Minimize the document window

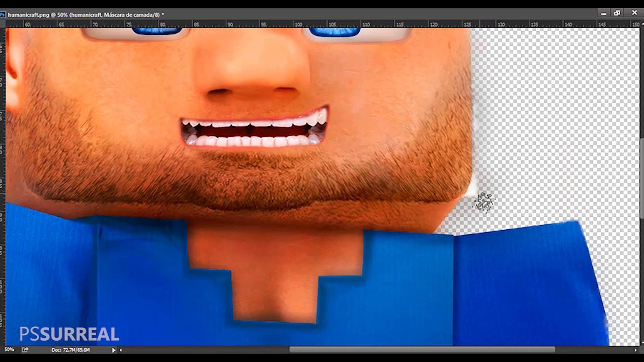(603, 13)
